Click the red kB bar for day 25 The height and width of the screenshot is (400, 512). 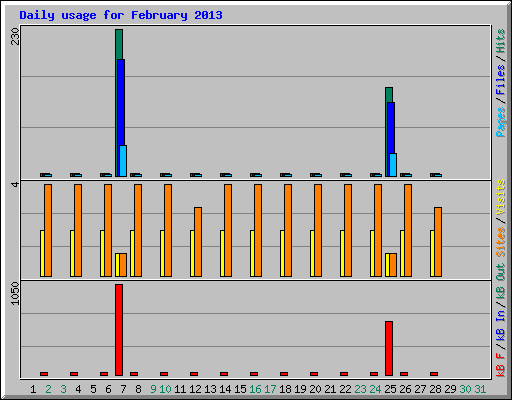389,348
